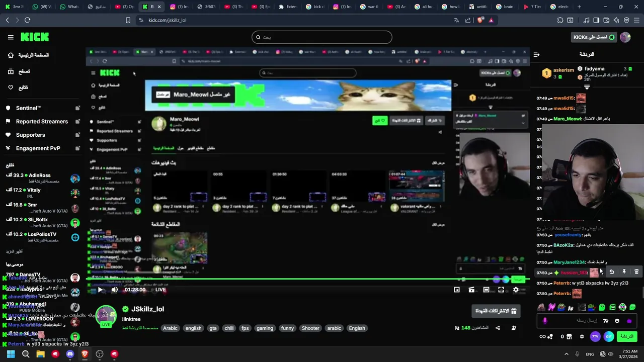Share JSkillz_lol channel icon
644x362 pixels.
point(498,328)
